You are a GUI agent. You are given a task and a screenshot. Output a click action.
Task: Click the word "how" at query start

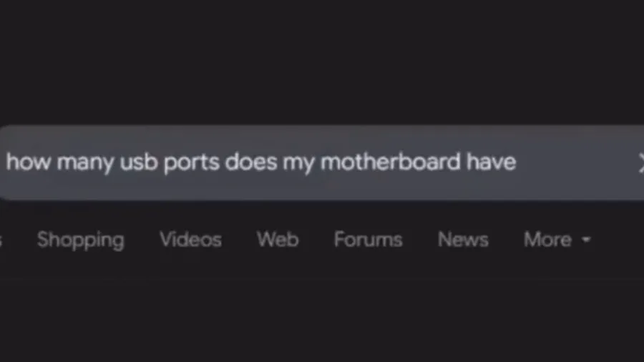29,162
